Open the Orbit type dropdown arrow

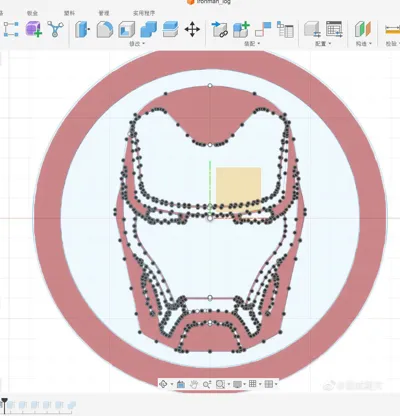[x=172, y=385]
